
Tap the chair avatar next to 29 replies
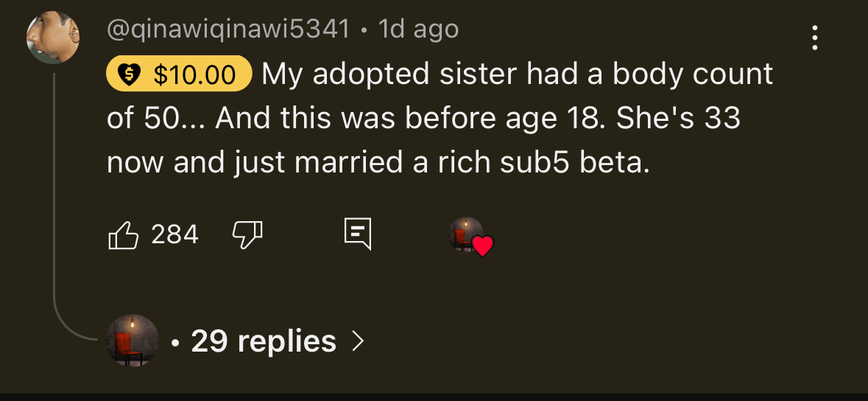[x=133, y=341]
